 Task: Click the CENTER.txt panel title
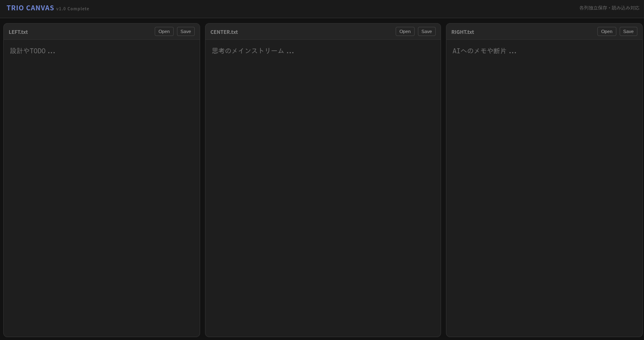pos(224,32)
